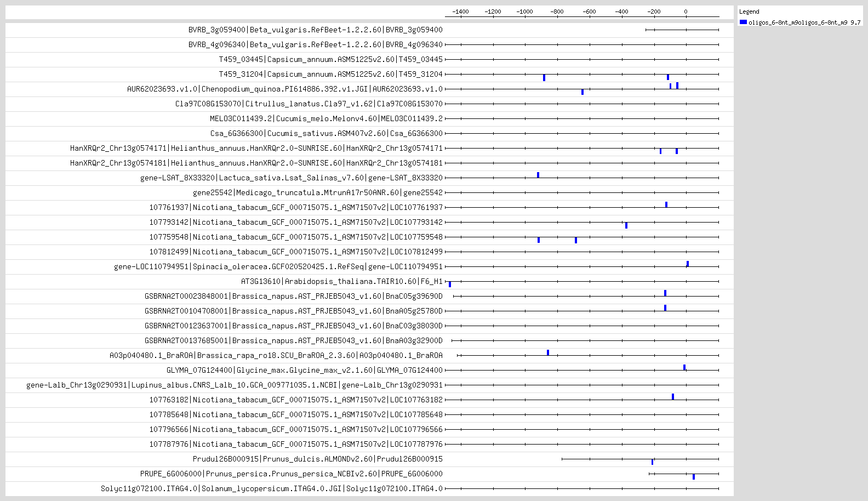The image size is (868, 501).
Task: Select the 107761937 Nicotiana_tabacum row label
Action: pyautogui.click(x=296, y=207)
